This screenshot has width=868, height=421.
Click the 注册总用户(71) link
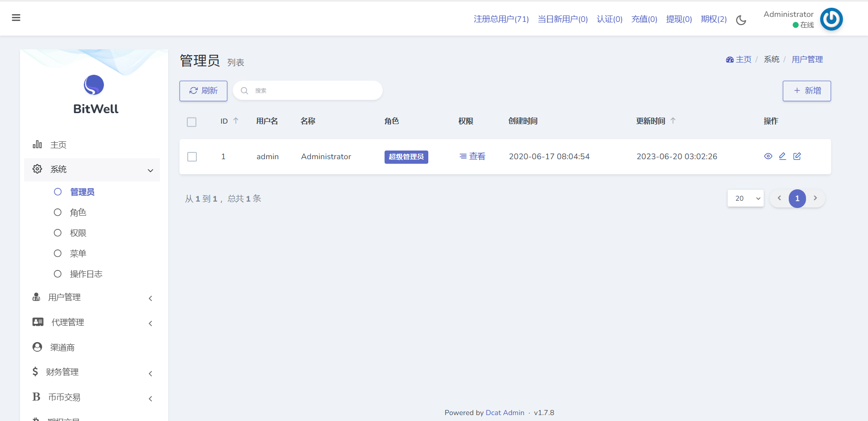click(x=501, y=19)
